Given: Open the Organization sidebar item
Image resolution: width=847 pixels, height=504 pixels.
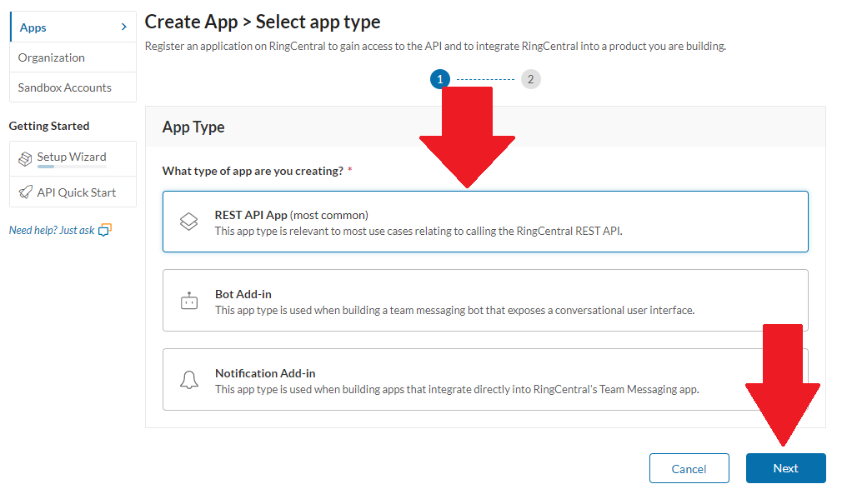Looking at the screenshot, I should tap(73, 57).
